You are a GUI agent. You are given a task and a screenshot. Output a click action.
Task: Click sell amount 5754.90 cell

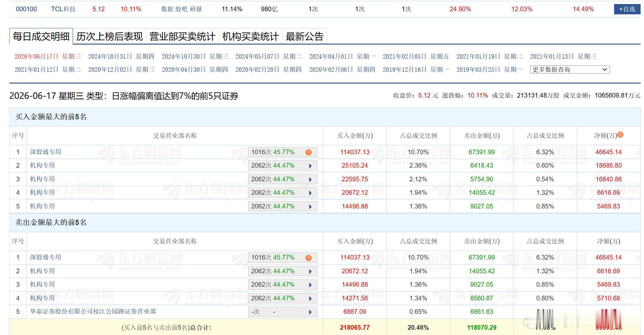tap(482, 179)
